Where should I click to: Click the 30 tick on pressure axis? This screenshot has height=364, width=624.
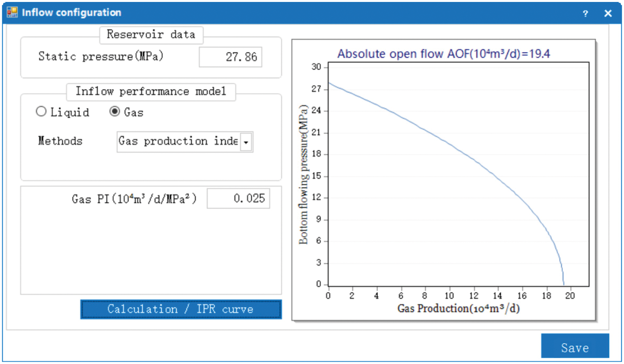click(x=316, y=67)
